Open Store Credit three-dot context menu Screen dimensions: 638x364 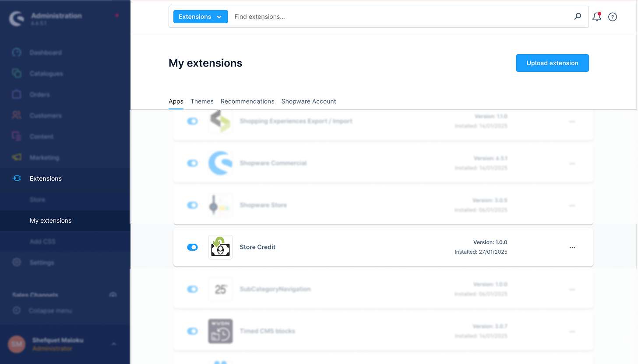(572, 248)
